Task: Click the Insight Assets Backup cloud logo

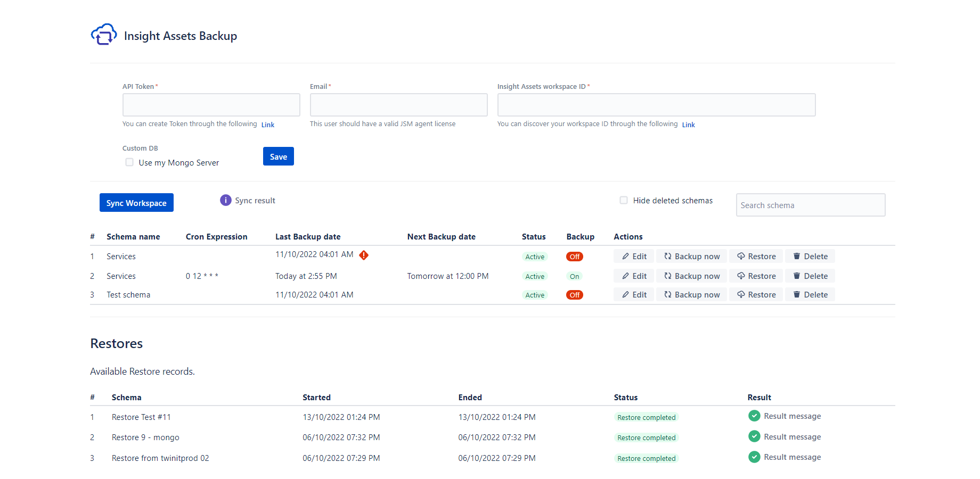Action: (x=104, y=35)
